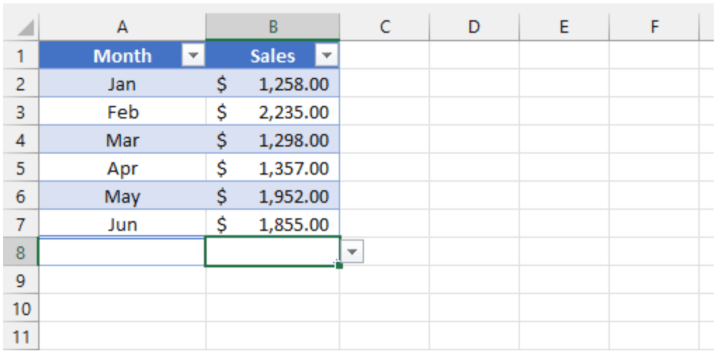Select column C header

(x=385, y=27)
